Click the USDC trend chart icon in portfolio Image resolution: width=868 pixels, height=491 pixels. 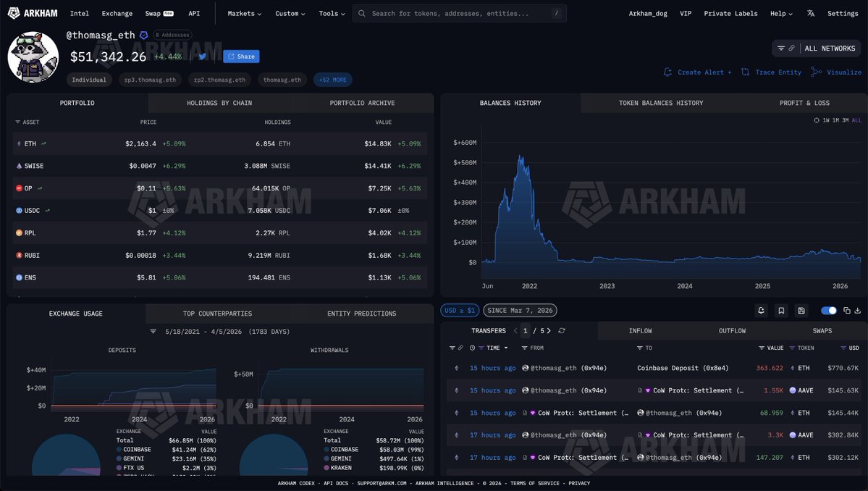coord(47,210)
